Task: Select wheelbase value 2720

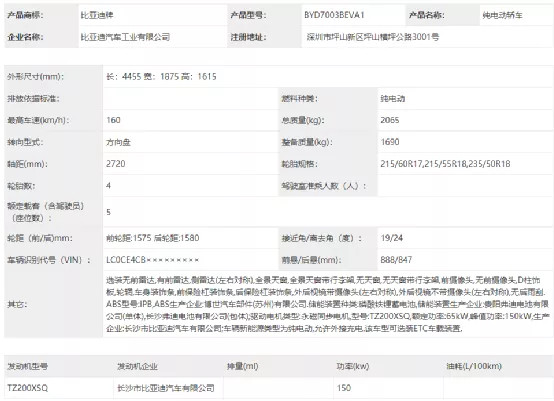Action: pyautogui.click(x=116, y=164)
